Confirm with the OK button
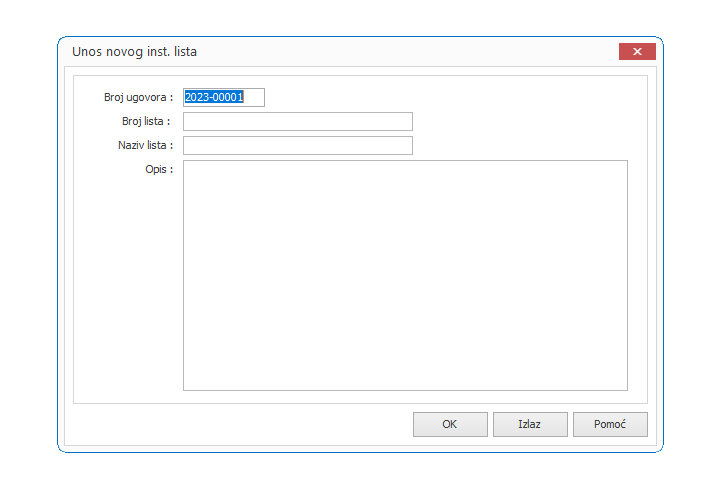 pos(450,424)
